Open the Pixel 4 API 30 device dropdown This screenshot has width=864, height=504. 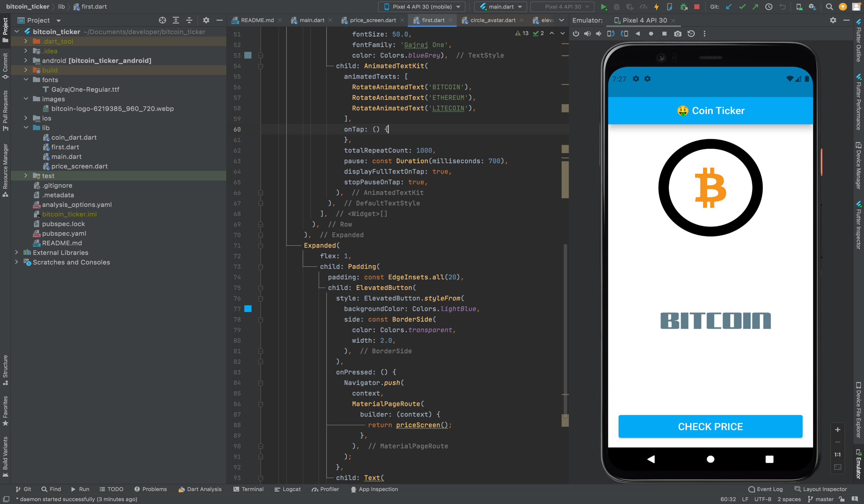422,6
